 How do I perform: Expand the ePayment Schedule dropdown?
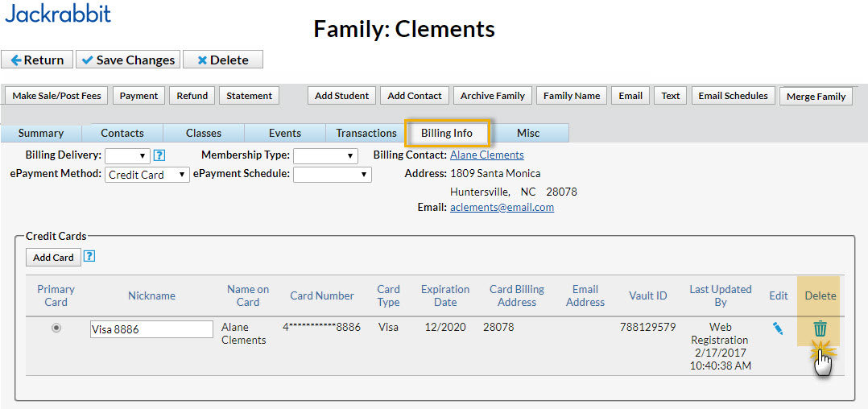coord(332,174)
